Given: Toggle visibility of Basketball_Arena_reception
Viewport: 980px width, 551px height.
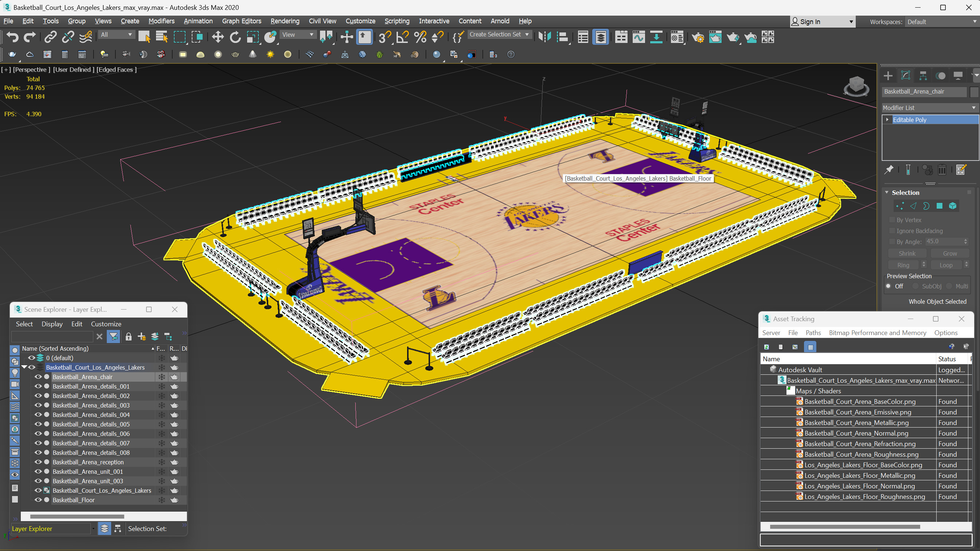Looking at the screenshot, I should pos(38,462).
